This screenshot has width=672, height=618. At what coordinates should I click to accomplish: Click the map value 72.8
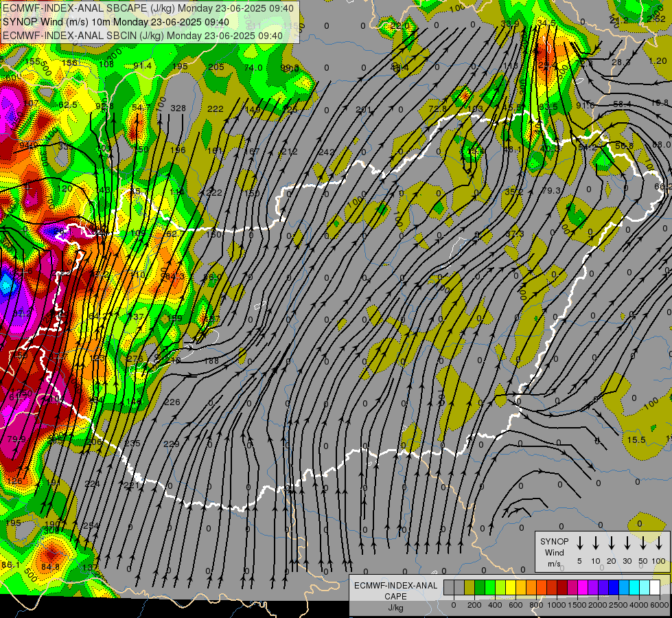click(437, 109)
